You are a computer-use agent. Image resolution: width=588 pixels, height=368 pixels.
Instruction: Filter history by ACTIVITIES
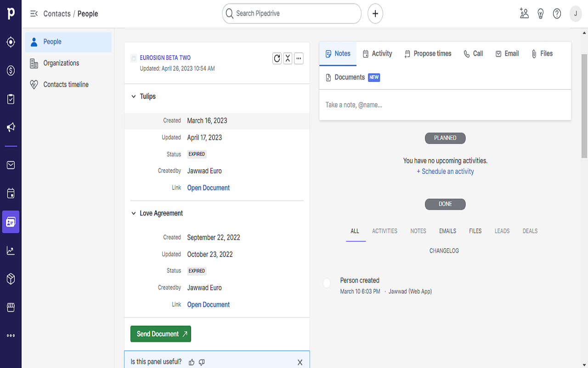384,231
